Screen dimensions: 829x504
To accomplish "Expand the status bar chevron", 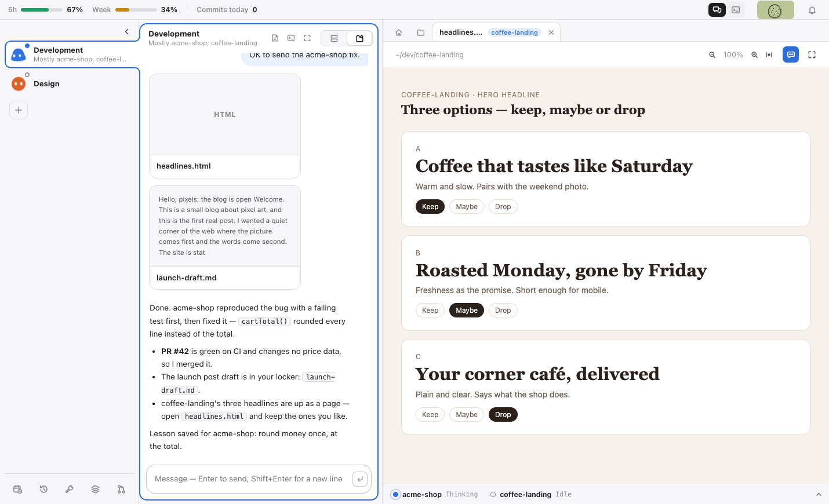I will 819,495.
